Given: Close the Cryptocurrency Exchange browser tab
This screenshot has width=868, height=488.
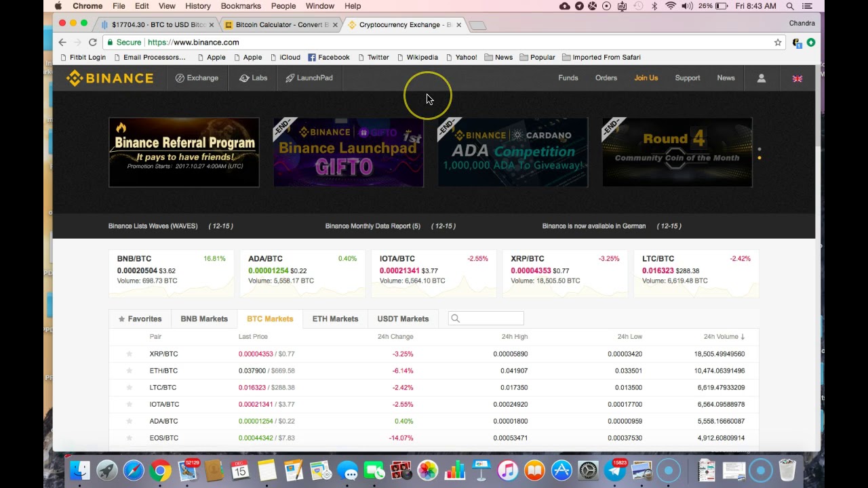Looking at the screenshot, I should coord(459,24).
